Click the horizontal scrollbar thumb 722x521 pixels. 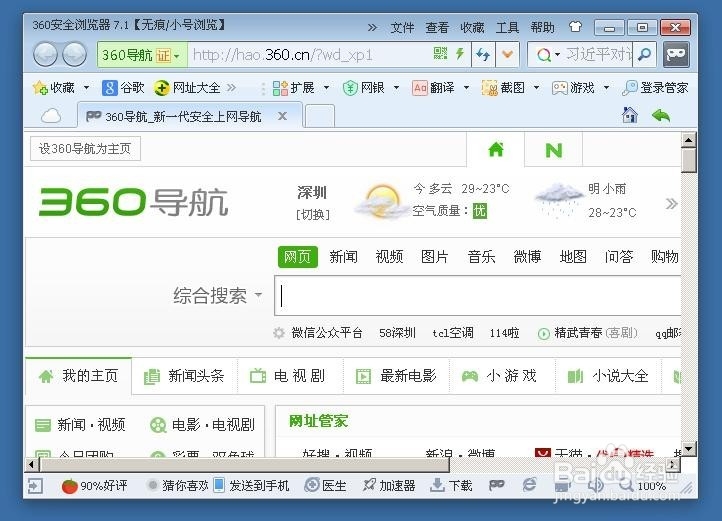click(245, 465)
